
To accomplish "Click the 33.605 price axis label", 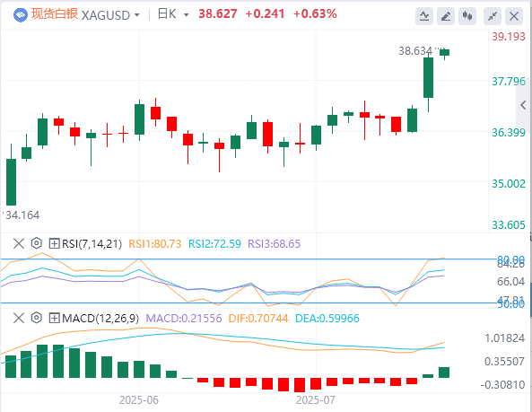I will [509, 225].
